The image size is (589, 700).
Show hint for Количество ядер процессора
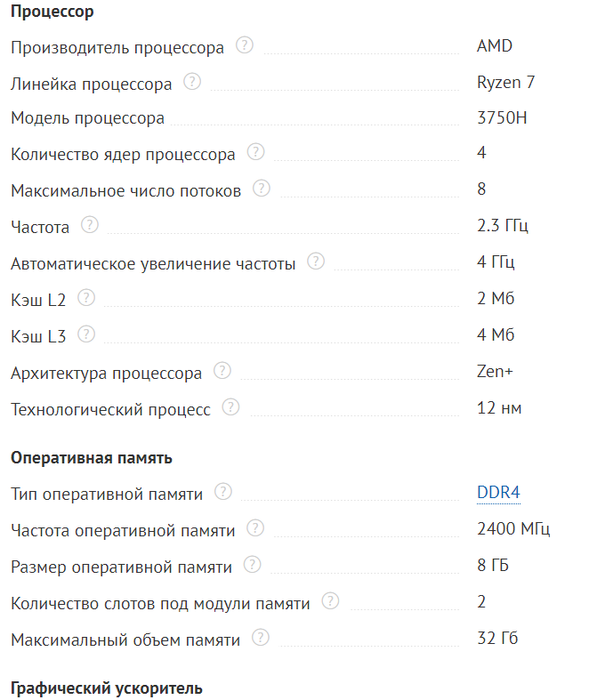256,152
